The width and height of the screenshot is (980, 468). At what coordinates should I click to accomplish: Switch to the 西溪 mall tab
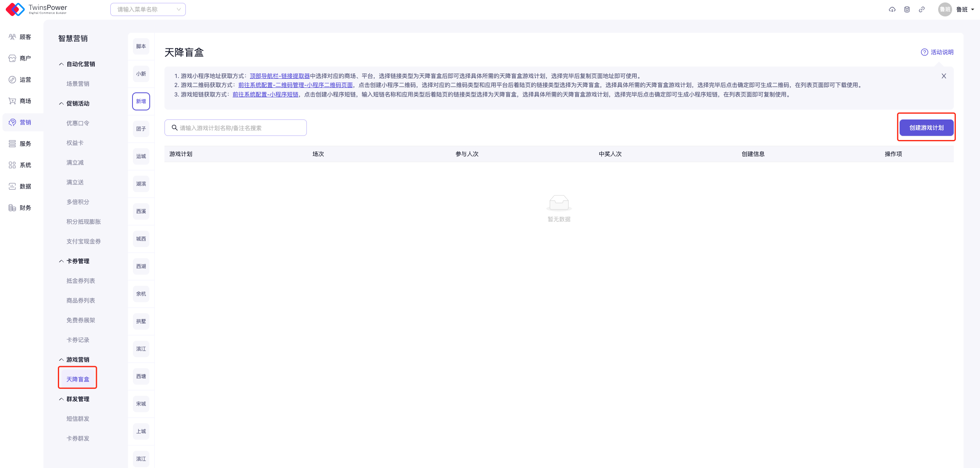(141, 211)
